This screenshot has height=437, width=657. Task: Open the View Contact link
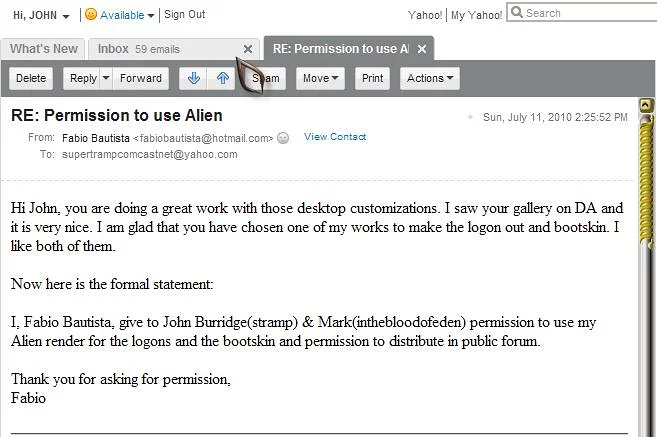click(335, 137)
